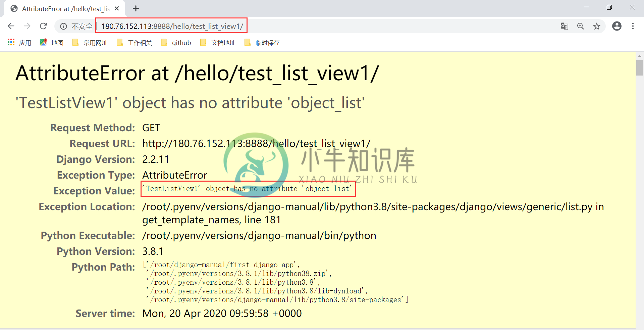Viewport: 644px width, 330px height.
Task: Click the Server time value
Action: pyautogui.click(x=222, y=314)
